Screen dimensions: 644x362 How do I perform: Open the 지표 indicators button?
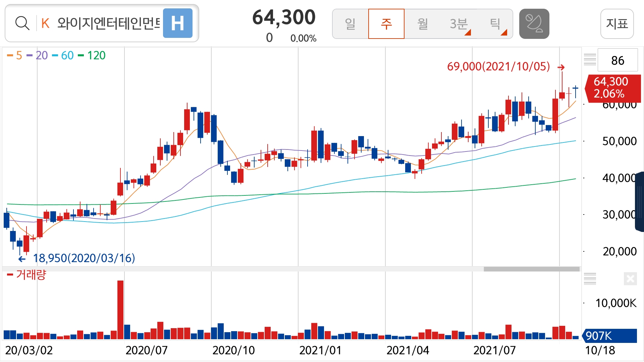616,23
